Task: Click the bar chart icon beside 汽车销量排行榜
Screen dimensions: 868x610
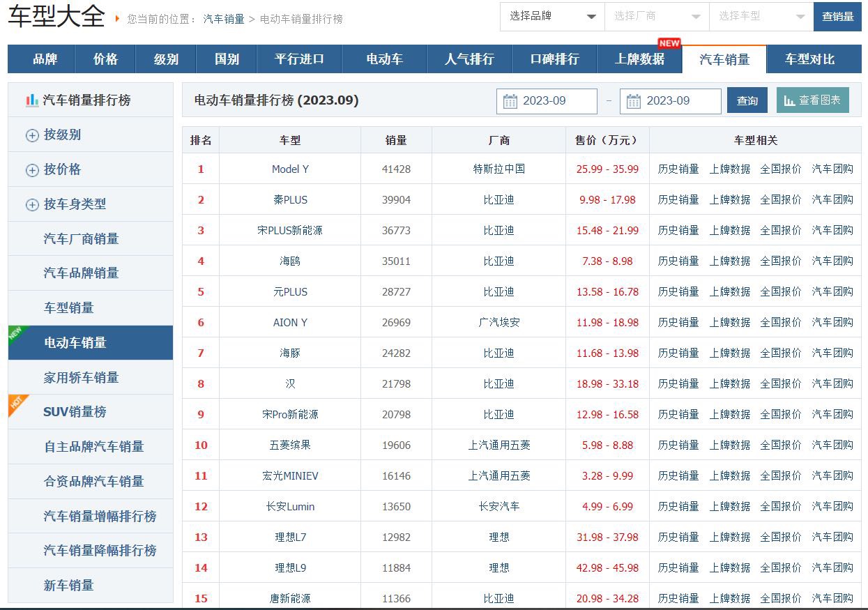Action: (32, 100)
